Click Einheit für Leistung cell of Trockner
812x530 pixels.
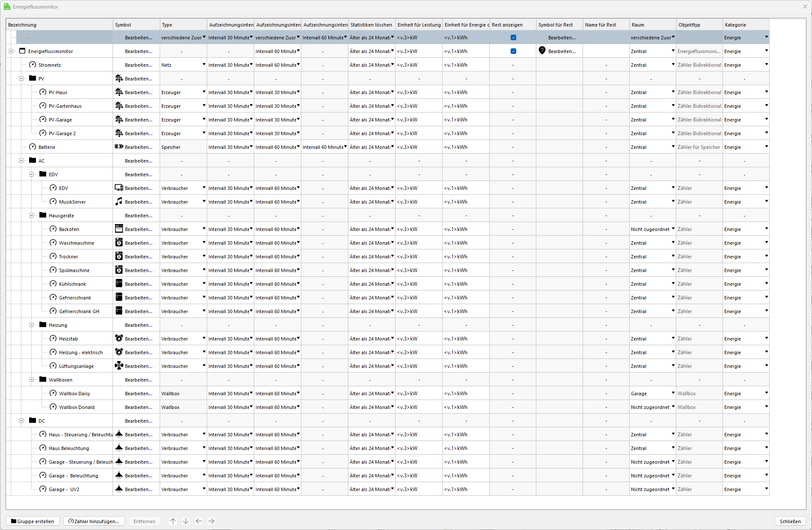click(x=419, y=256)
